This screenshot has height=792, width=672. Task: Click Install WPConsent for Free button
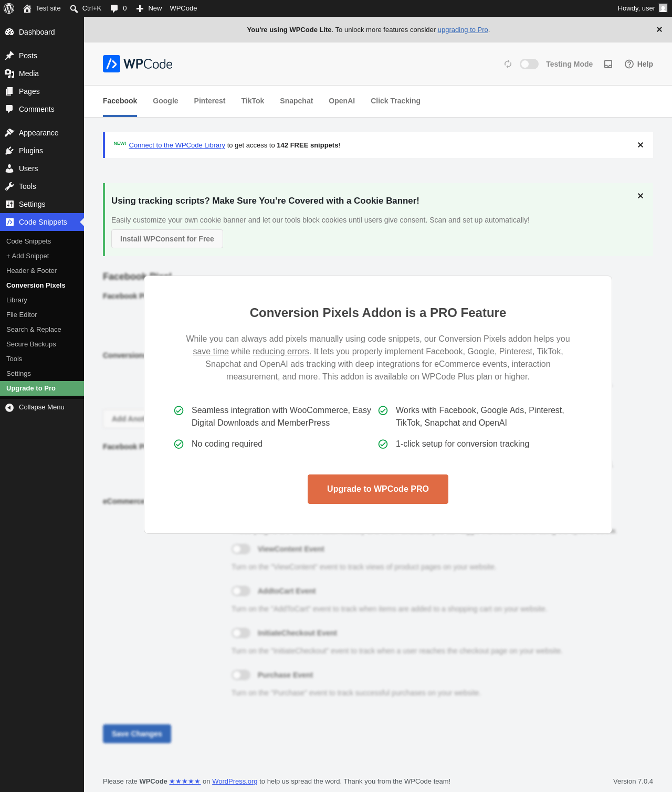click(167, 239)
